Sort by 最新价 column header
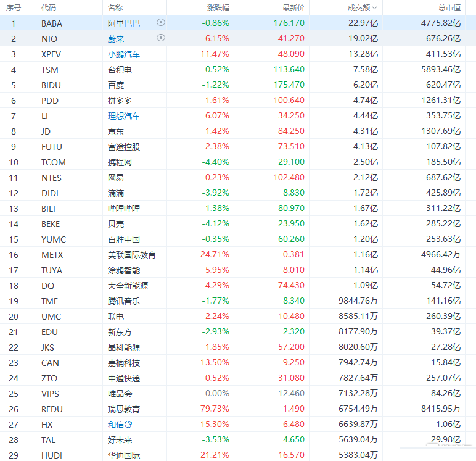Image resolution: width=476 pixels, height=461 pixels. (x=293, y=7)
